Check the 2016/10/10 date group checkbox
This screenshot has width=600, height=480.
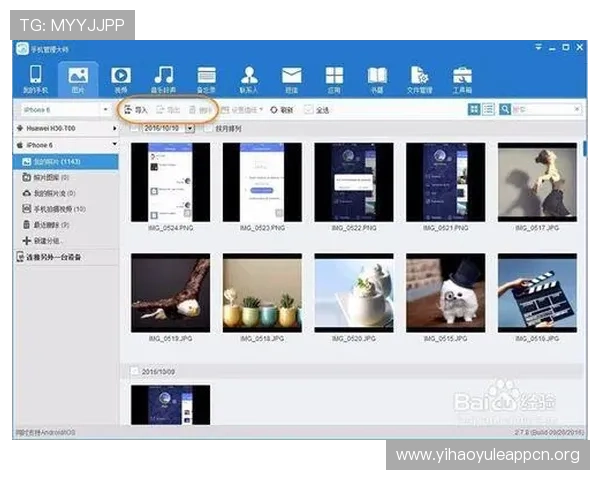coord(135,128)
